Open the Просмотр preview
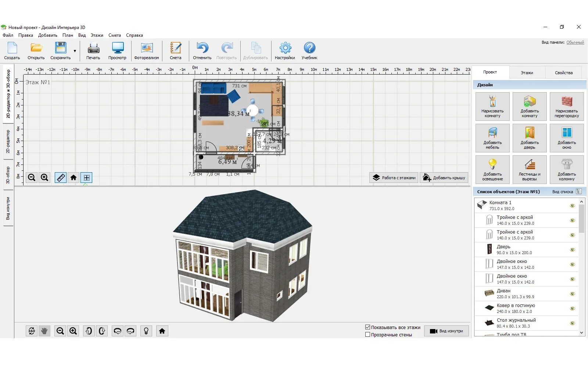Viewport: 588px width, 379px height. (x=118, y=51)
